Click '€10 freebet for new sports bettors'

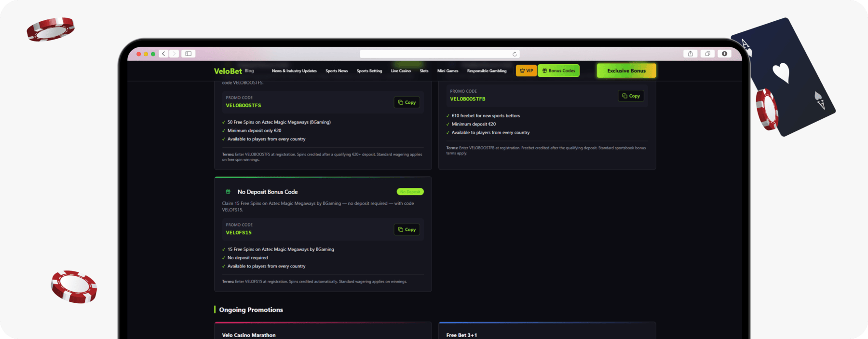click(x=486, y=116)
